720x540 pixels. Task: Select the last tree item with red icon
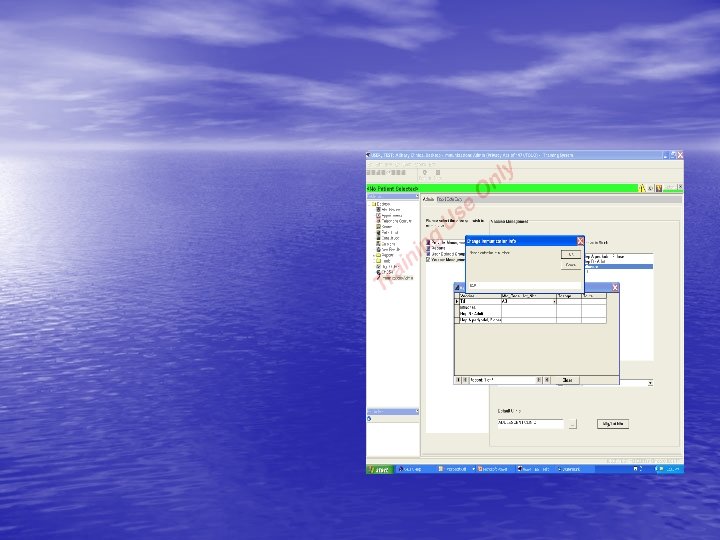395,278
